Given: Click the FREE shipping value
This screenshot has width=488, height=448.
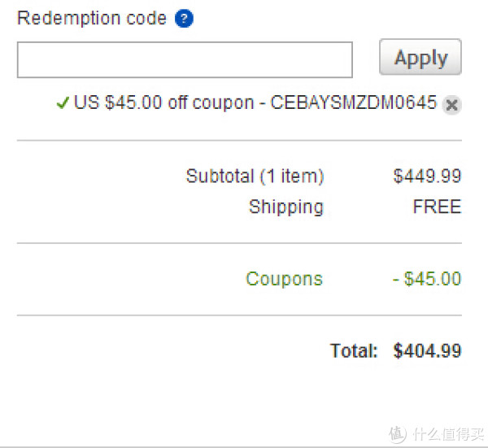Looking at the screenshot, I should 437,207.
